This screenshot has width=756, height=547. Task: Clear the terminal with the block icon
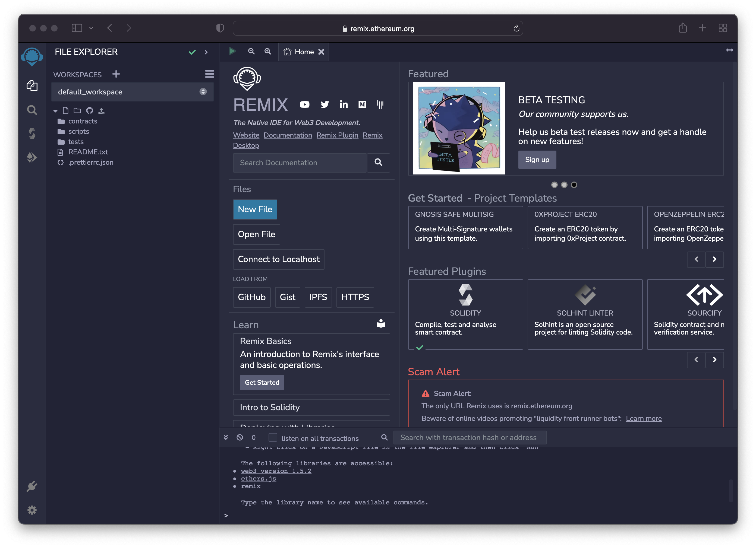pyautogui.click(x=240, y=437)
